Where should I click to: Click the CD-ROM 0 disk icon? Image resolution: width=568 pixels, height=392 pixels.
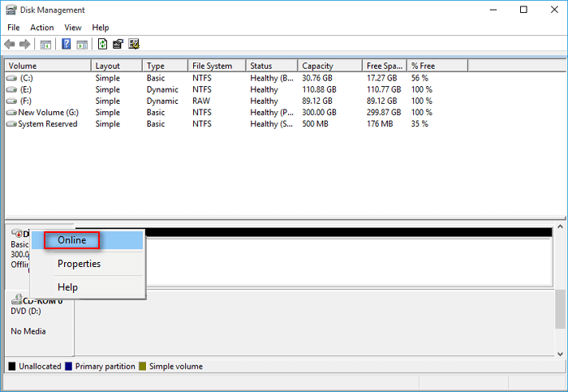[17, 300]
